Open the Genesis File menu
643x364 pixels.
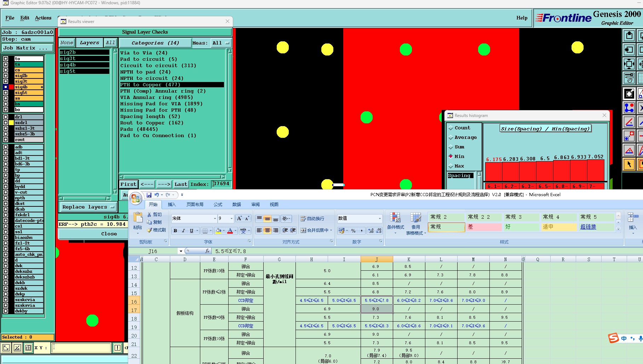pos(10,18)
